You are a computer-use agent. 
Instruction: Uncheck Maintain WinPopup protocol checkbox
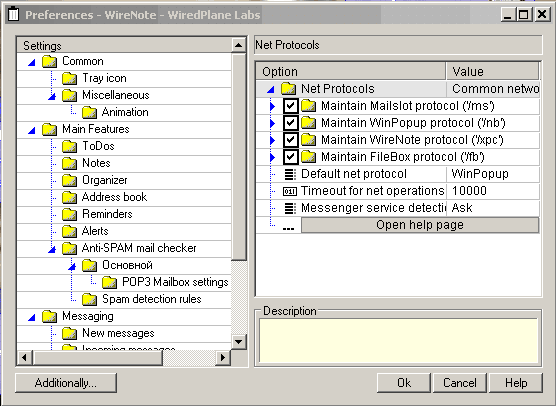pos(290,123)
